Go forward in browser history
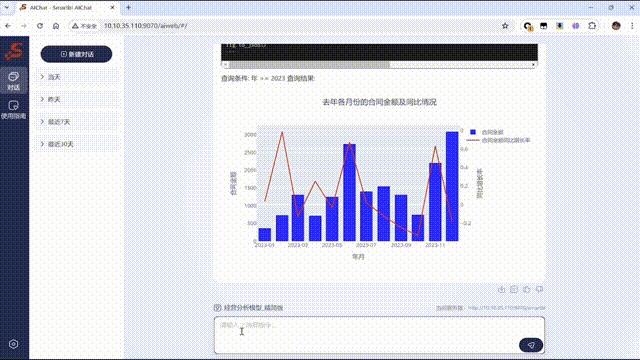 24,26
